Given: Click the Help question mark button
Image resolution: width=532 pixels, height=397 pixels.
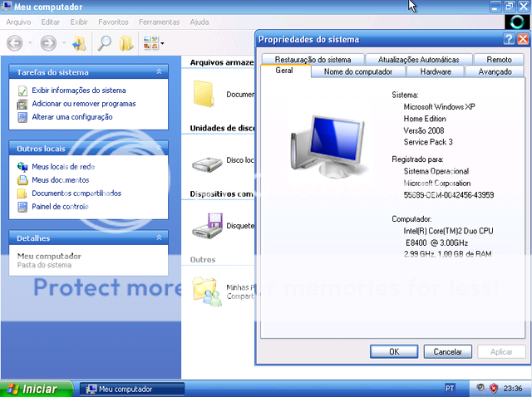Looking at the screenshot, I should tap(508, 39).
